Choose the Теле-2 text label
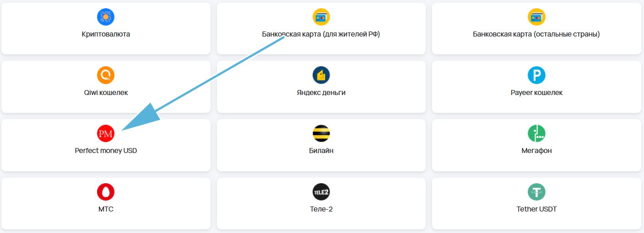The height and width of the screenshot is (233, 644). (x=321, y=209)
